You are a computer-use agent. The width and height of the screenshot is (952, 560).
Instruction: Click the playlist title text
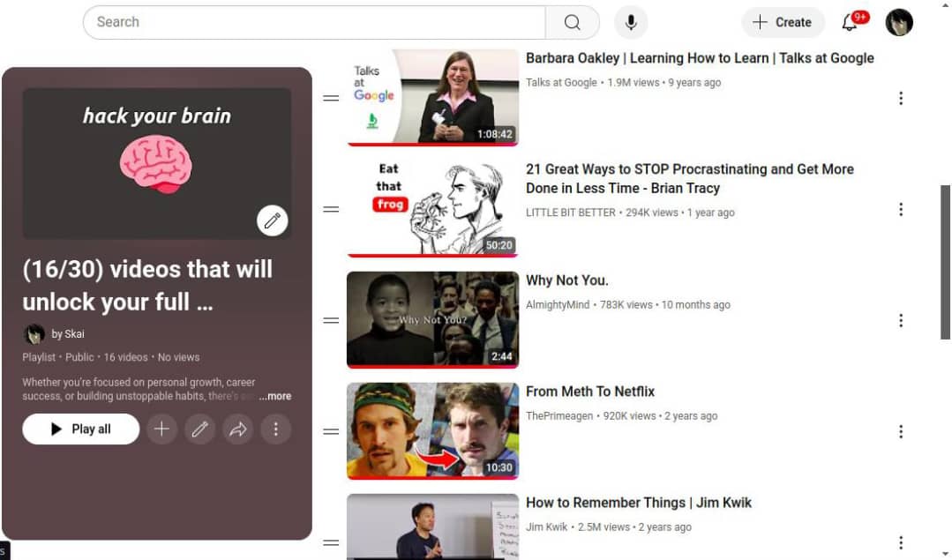147,285
